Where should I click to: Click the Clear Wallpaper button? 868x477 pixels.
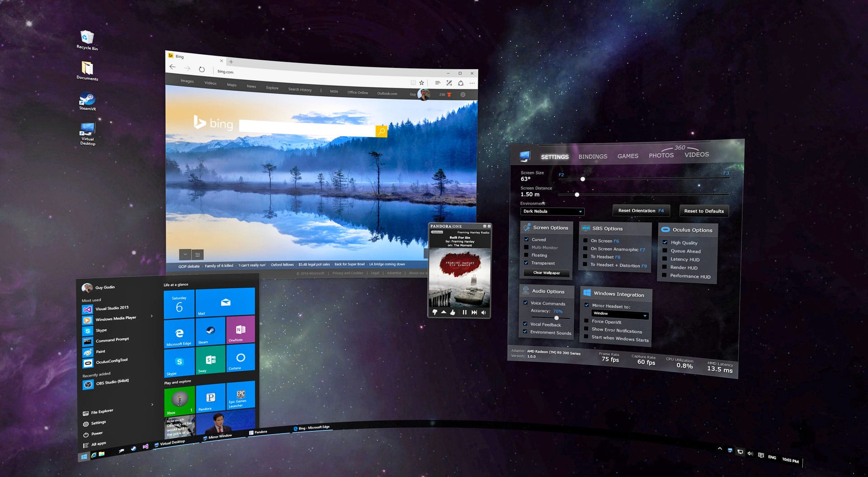click(x=547, y=273)
